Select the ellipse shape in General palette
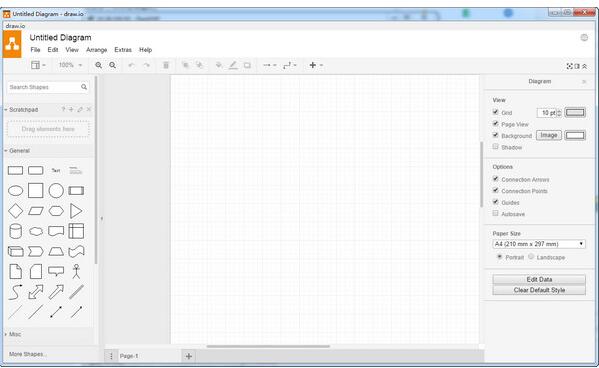 pos(16,190)
